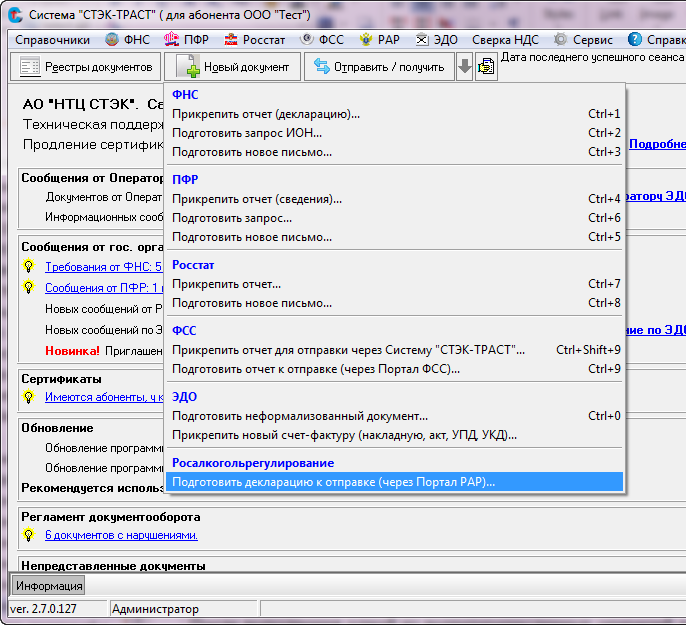Click the СТЭК-ТРАСТ app icon in title bar
Image resolution: width=686 pixels, height=625 pixels.
[15, 15]
